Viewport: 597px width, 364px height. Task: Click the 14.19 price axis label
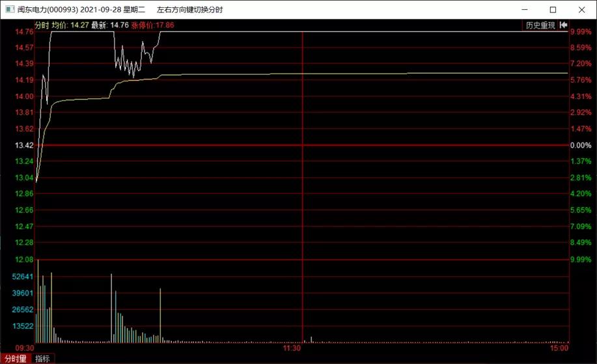24,80
